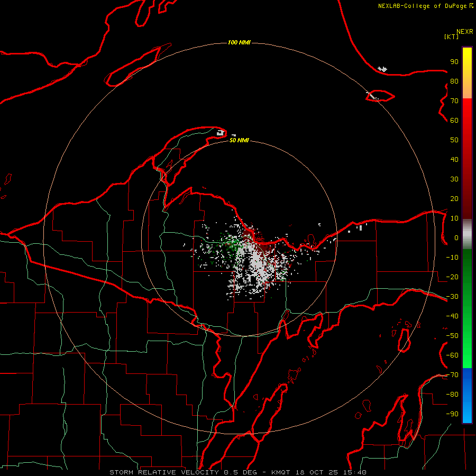Click the 50 NMI range ring label
476x476 pixels.
239,140
